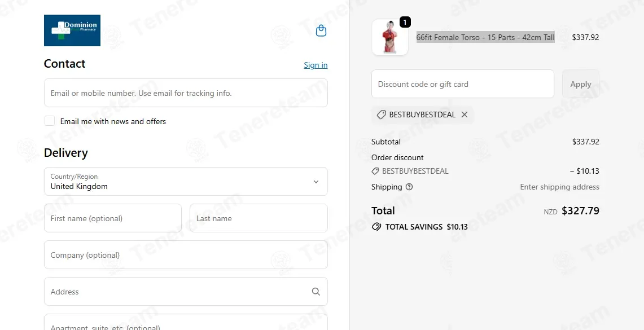Enable Email me with news and offers

coord(50,121)
